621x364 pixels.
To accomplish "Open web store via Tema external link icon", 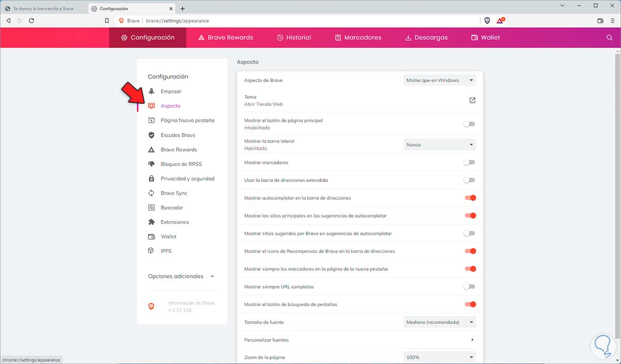I will click(472, 100).
